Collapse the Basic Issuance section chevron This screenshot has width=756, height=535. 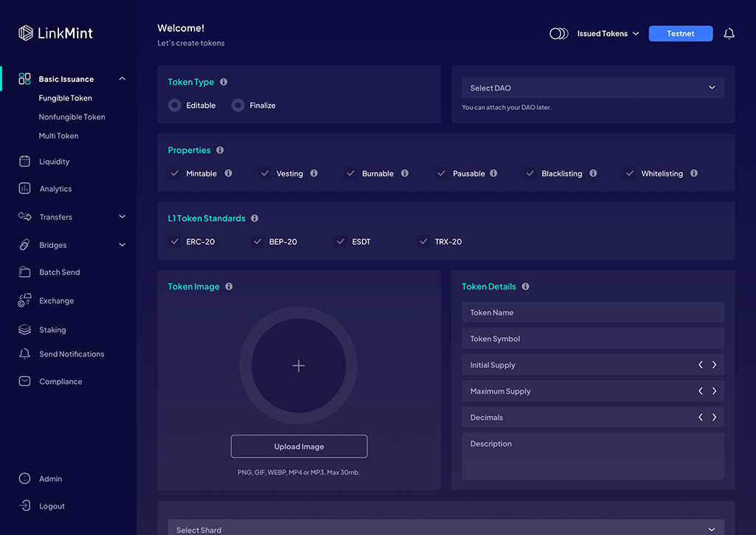tap(123, 78)
